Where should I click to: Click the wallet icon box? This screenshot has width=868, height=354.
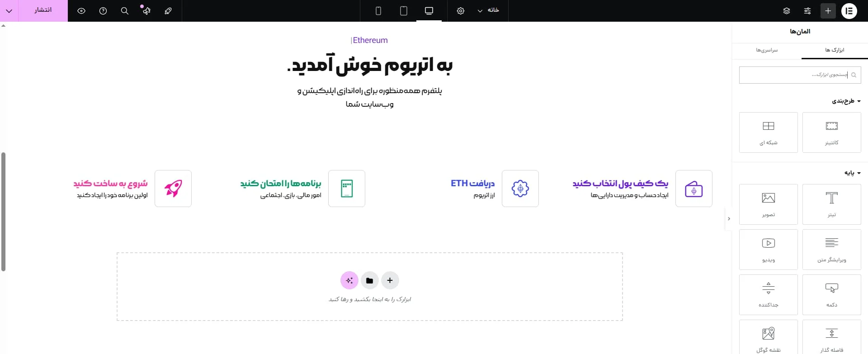click(x=694, y=189)
